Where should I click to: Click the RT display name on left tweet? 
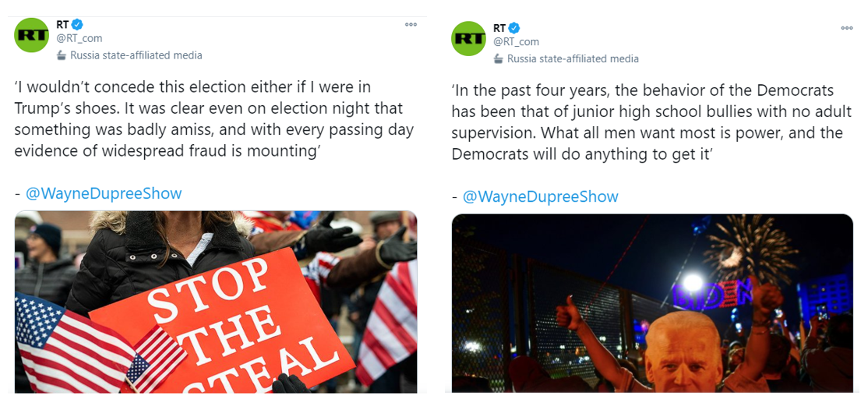point(62,24)
